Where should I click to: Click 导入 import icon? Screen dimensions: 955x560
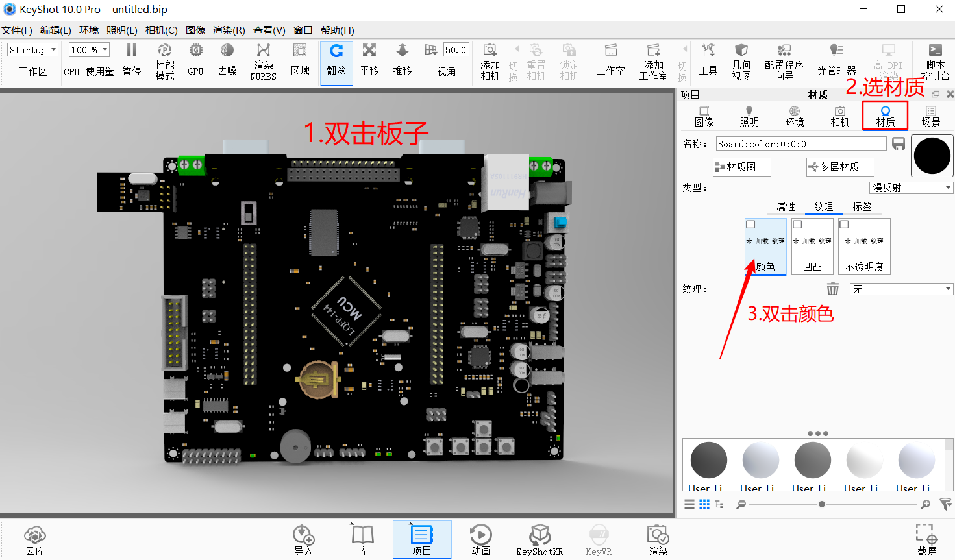click(x=303, y=541)
